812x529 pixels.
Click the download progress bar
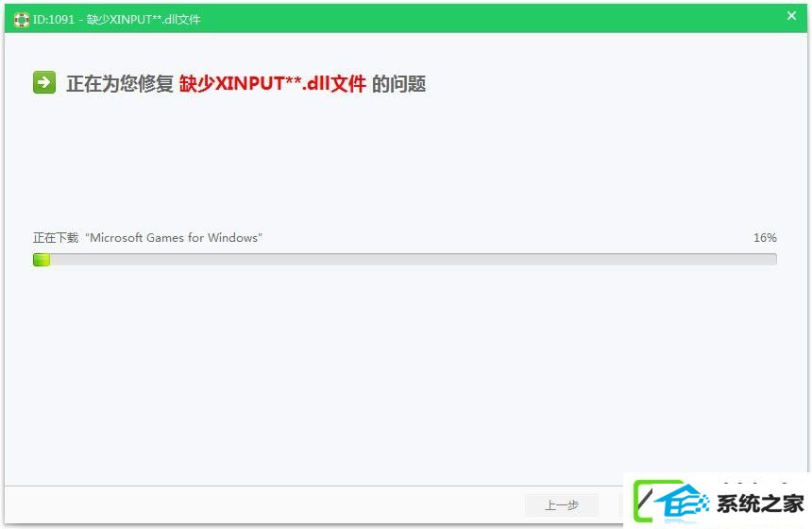pos(404,259)
